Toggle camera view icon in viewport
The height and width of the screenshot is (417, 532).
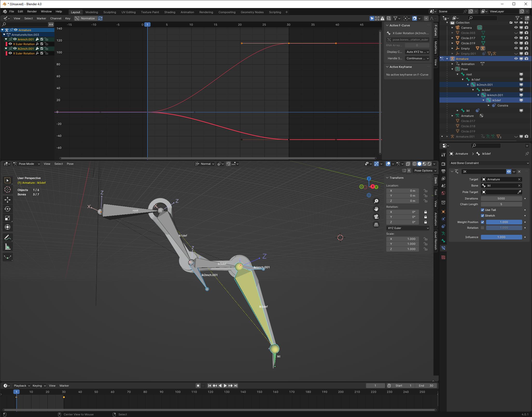click(x=376, y=217)
